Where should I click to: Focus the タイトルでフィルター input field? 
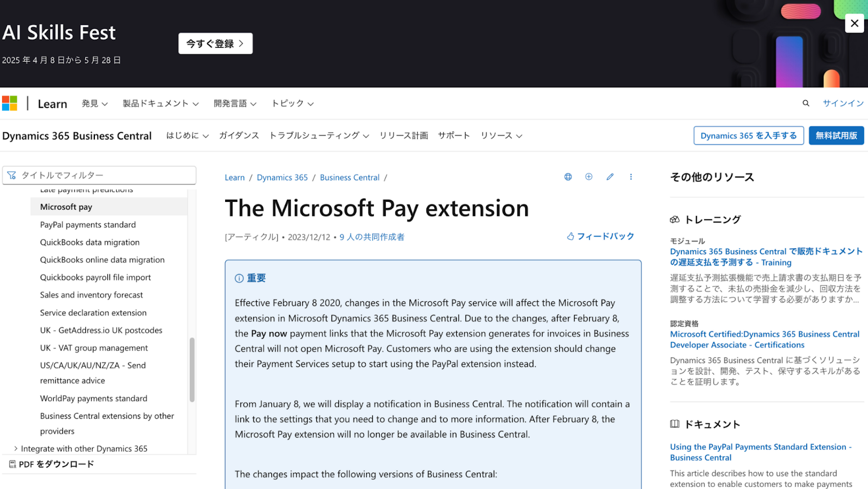[99, 175]
